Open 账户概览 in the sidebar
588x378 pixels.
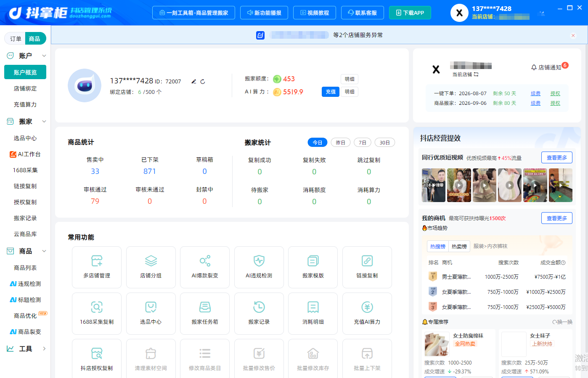(25, 72)
